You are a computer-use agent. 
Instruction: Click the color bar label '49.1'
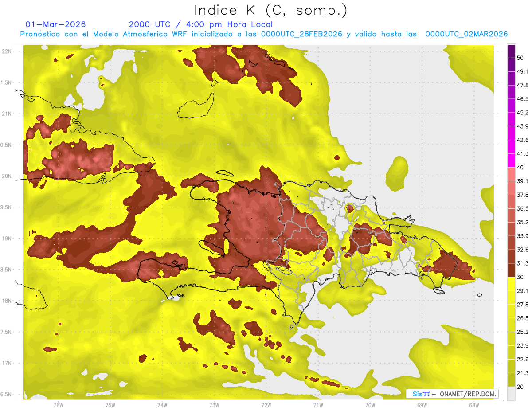(x=523, y=71)
